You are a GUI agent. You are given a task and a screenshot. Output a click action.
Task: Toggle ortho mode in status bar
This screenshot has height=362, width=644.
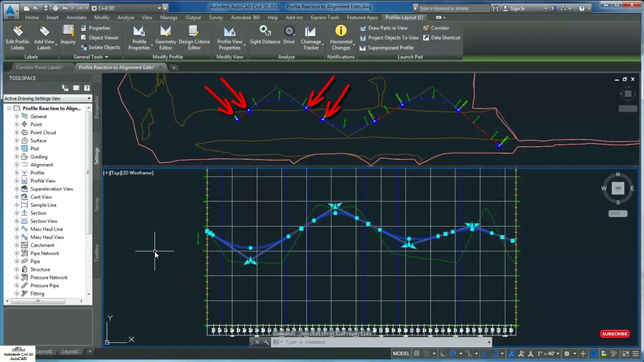point(443,353)
